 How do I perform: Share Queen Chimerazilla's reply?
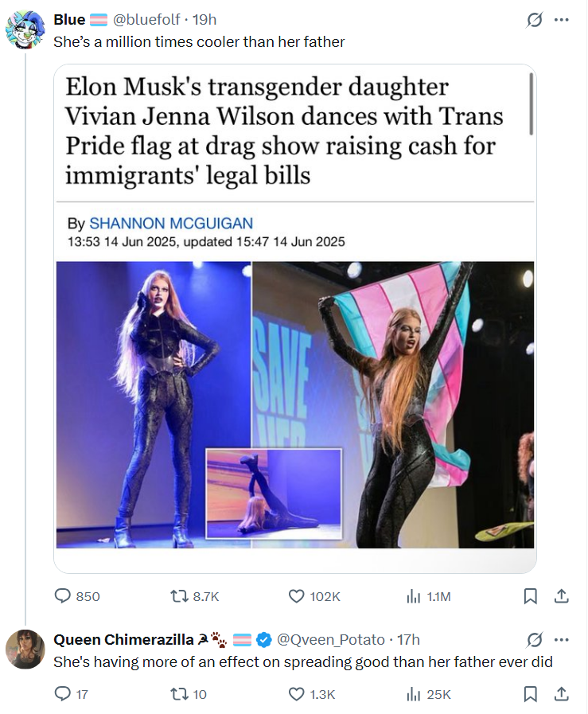pos(560,694)
